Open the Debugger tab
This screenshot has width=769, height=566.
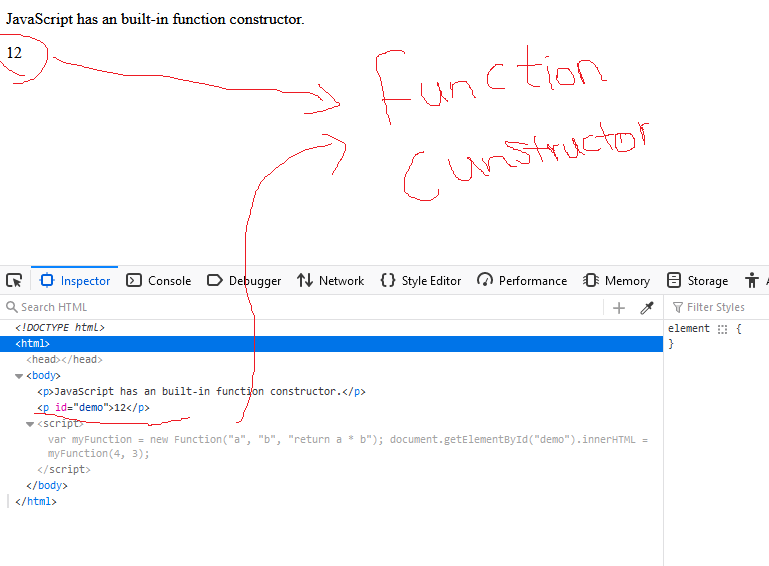click(244, 281)
